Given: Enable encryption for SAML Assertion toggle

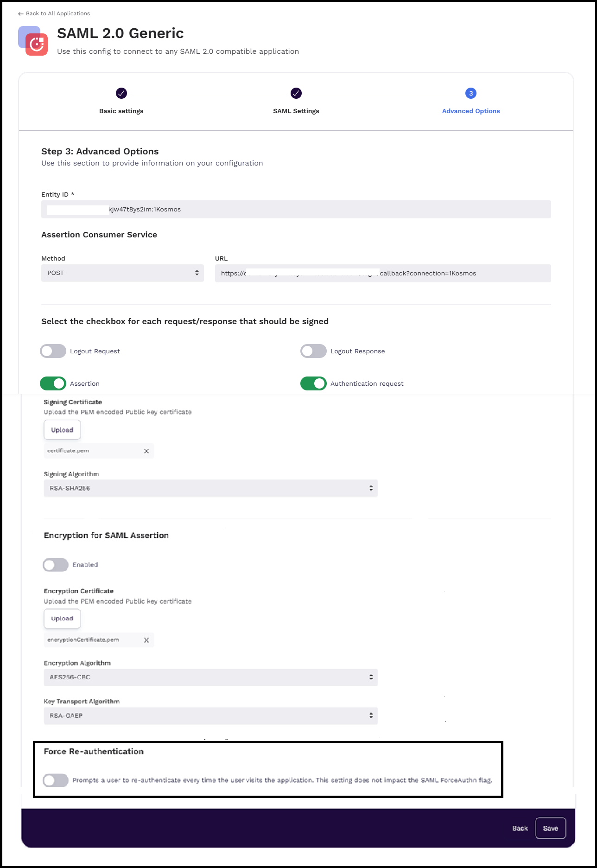Looking at the screenshot, I should [56, 565].
